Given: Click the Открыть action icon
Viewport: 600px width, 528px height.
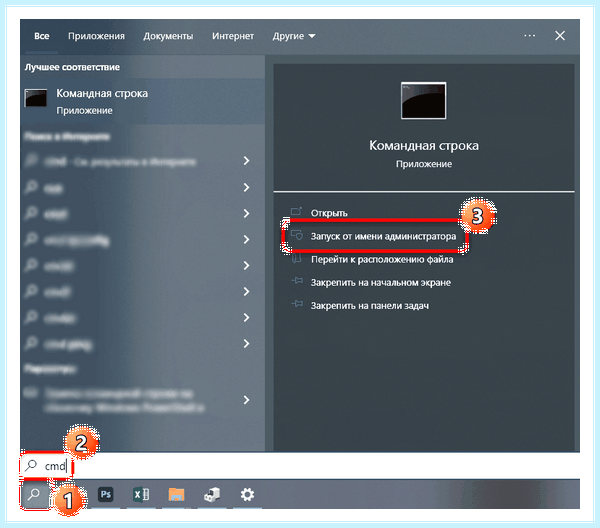Looking at the screenshot, I should [x=296, y=212].
